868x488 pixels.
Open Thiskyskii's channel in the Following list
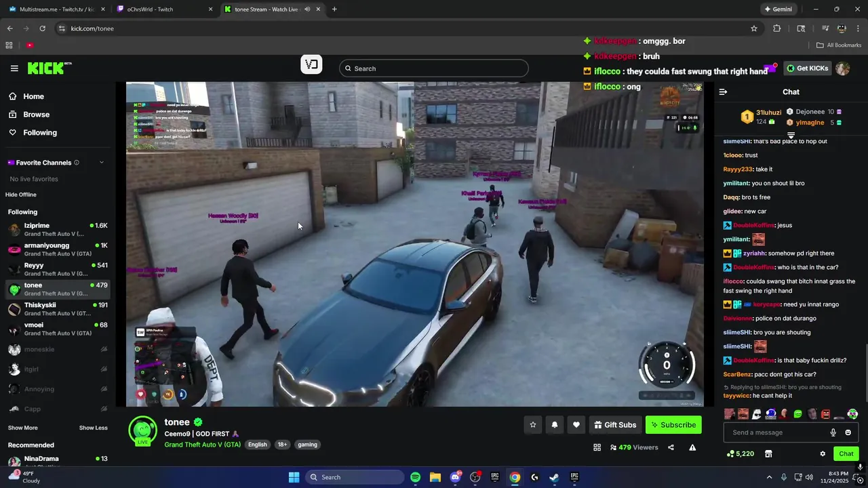click(58, 309)
